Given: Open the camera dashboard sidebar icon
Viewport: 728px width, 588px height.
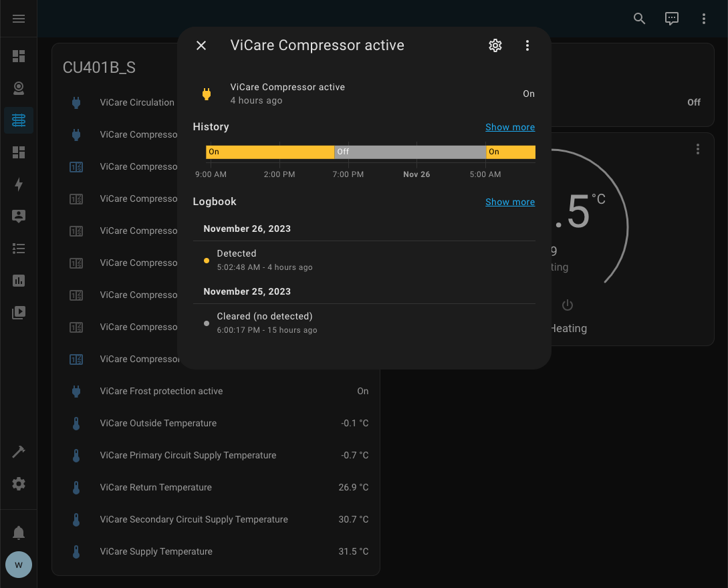Looking at the screenshot, I should [19, 88].
